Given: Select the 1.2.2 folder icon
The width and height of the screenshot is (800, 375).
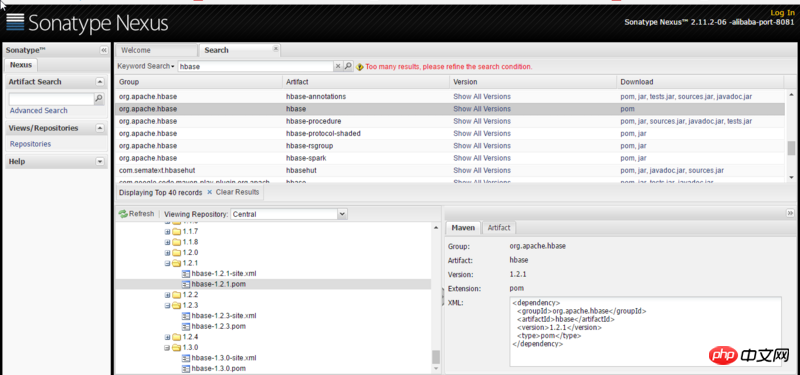Looking at the screenshot, I should pos(177,295).
